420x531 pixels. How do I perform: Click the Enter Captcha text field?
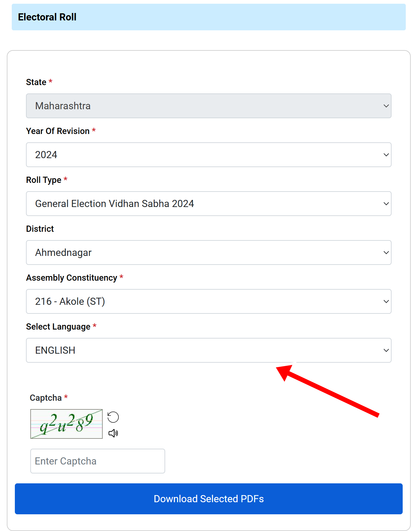pos(98,461)
